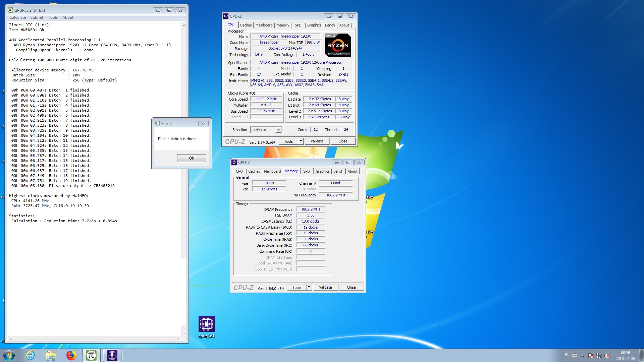
Task: Click the Show Desktop strip
Action: pos(641,355)
